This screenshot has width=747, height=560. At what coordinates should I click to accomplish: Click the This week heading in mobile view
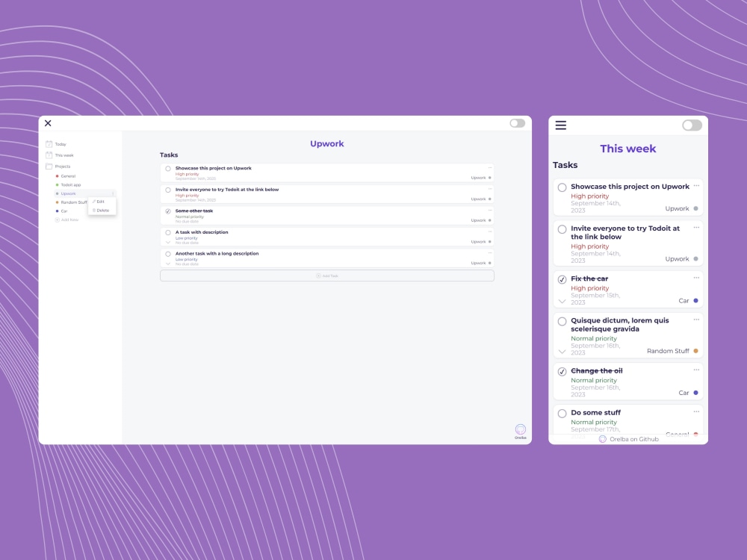[x=628, y=149]
